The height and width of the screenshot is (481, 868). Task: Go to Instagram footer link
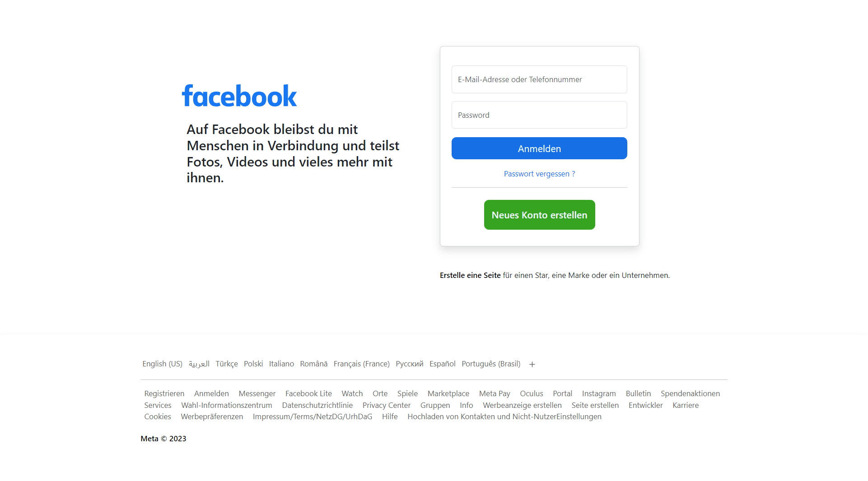click(599, 393)
